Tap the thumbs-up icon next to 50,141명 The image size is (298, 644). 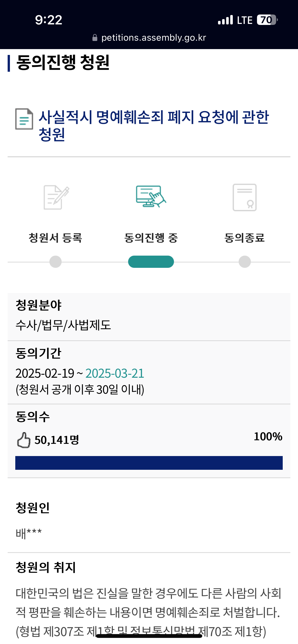pyautogui.click(x=24, y=440)
